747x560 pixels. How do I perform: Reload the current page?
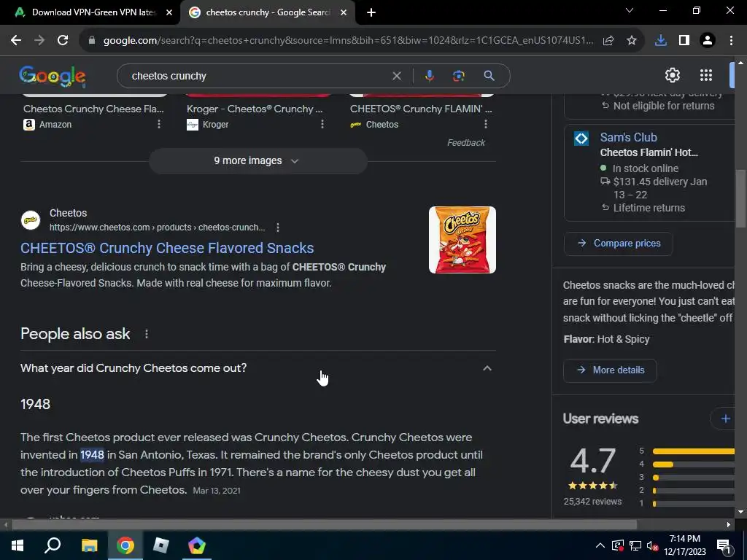pos(63,41)
